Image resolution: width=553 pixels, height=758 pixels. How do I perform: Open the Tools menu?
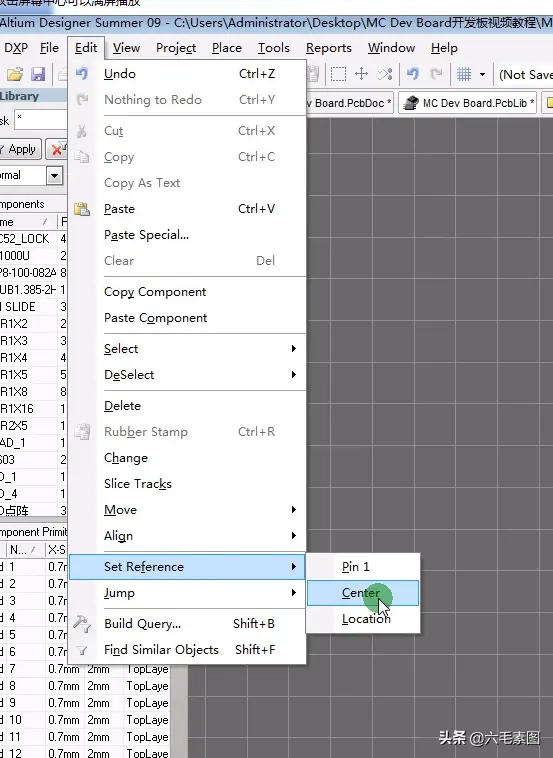[274, 48]
